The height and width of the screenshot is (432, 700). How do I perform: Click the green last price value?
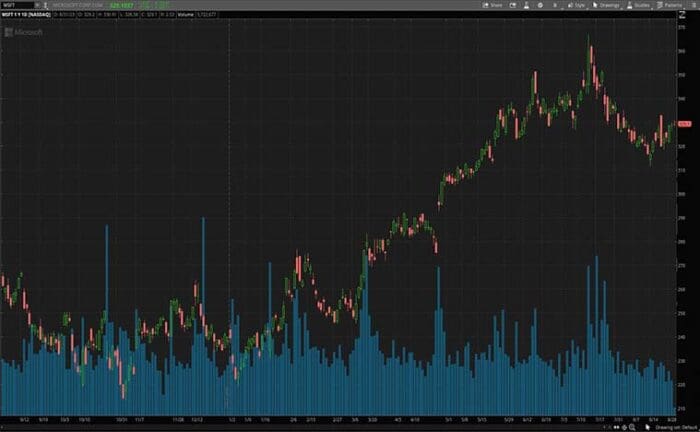tap(121, 5)
